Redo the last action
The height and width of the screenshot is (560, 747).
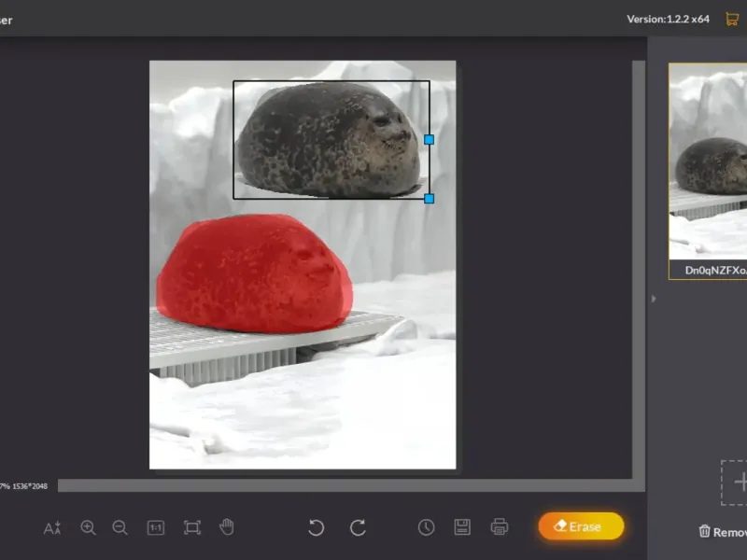point(358,527)
